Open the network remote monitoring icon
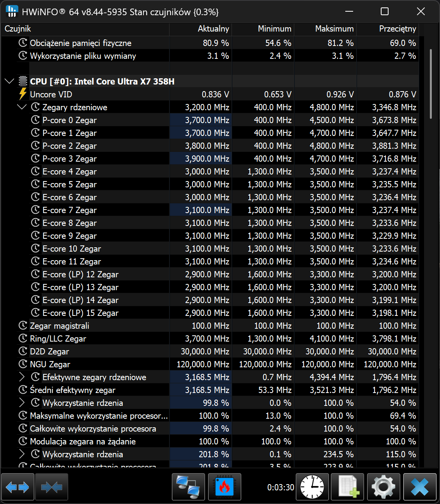 (188, 487)
